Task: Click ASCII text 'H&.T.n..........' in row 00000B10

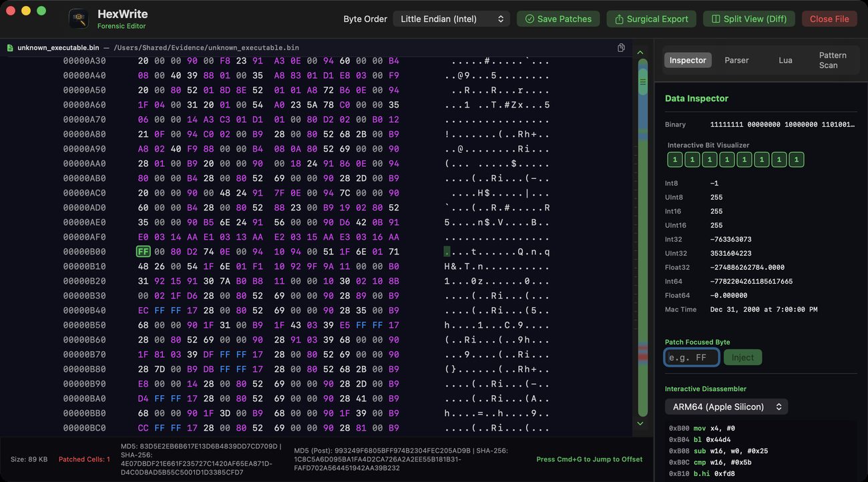Action: (x=497, y=266)
